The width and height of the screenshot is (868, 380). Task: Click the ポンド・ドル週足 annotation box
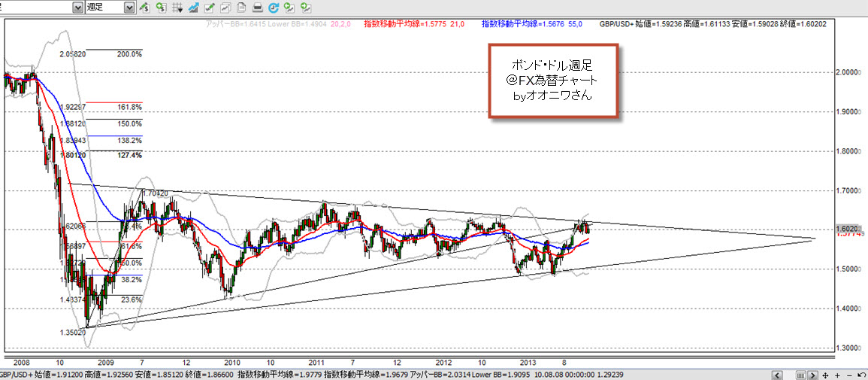(x=553, y=80)
